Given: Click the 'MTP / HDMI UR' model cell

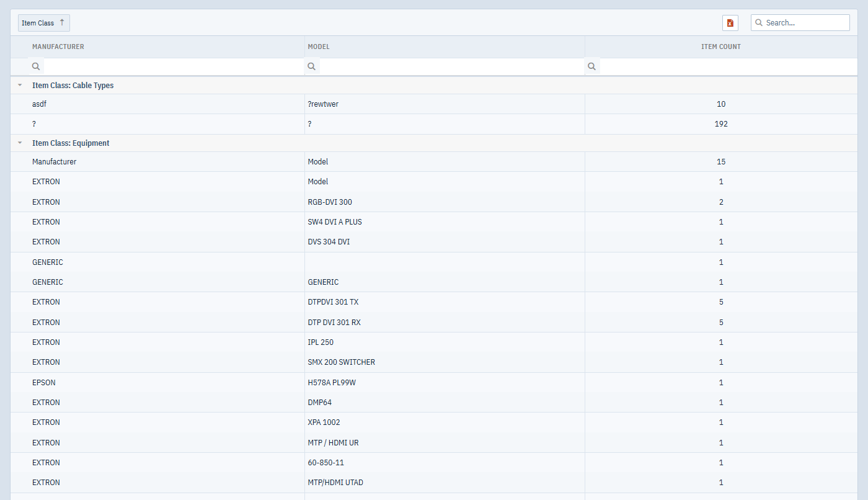Looking at the screenshot, I should (445, 443).
